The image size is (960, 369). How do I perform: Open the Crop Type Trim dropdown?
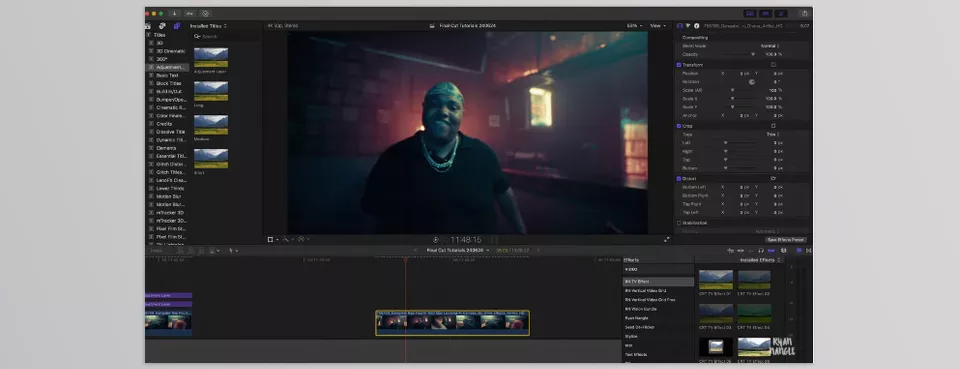(x=773, y=134)
